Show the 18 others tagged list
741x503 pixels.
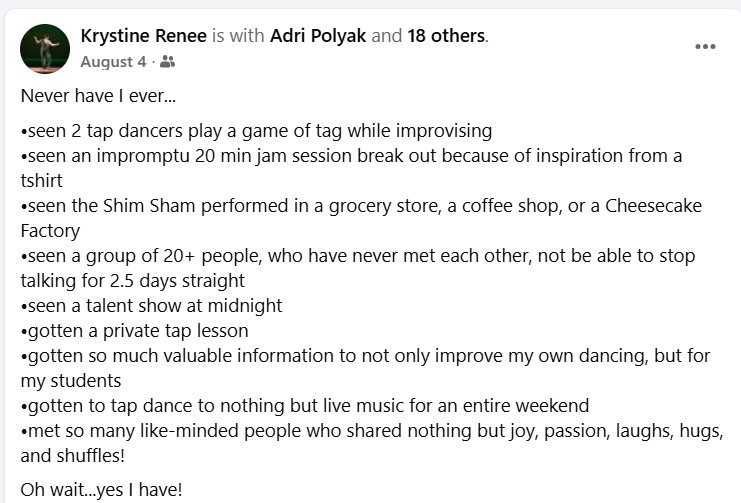[446, 36]
